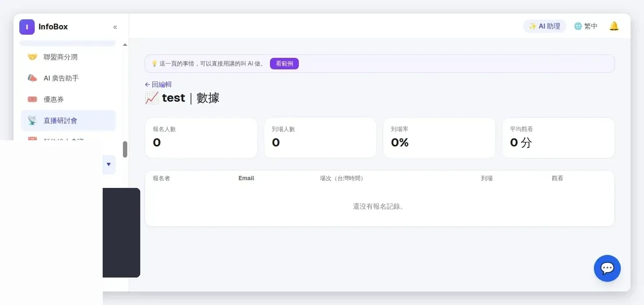Image resolution: width=644 pixels, height=305 pixels.
Task: Click the 場次（台灣時間）column header
Action: click(x=342, y=178)
